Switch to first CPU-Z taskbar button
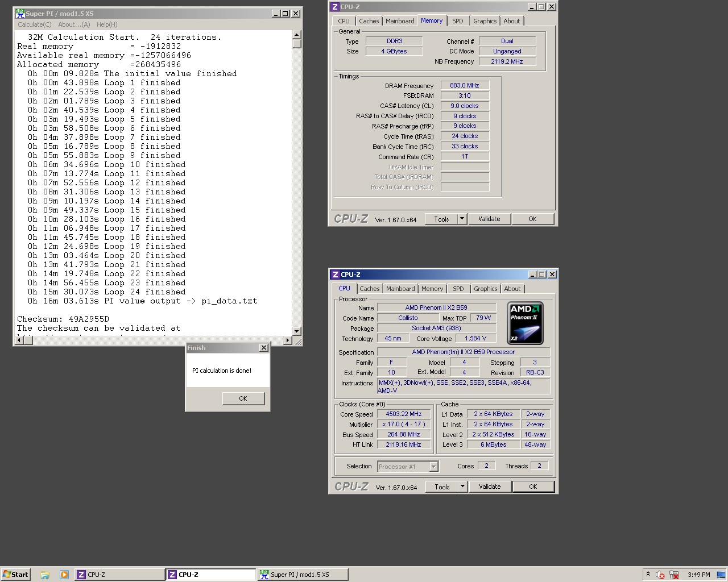Image resolution: width=728 pixels, height=582 pixels. [119, 575]
